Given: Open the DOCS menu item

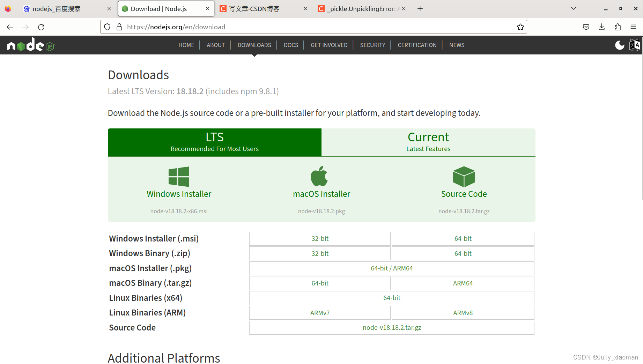Looking at the screenshot, I should click(291, 45).
